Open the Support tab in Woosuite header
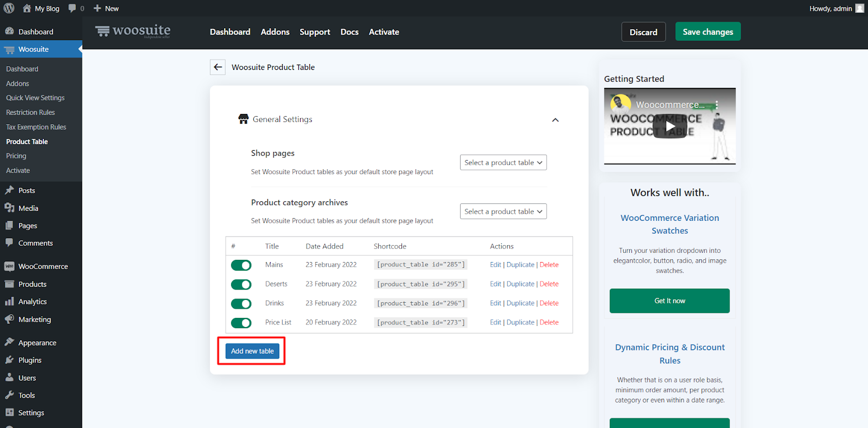The image size is (868, 428). click(x=315, y=32)
